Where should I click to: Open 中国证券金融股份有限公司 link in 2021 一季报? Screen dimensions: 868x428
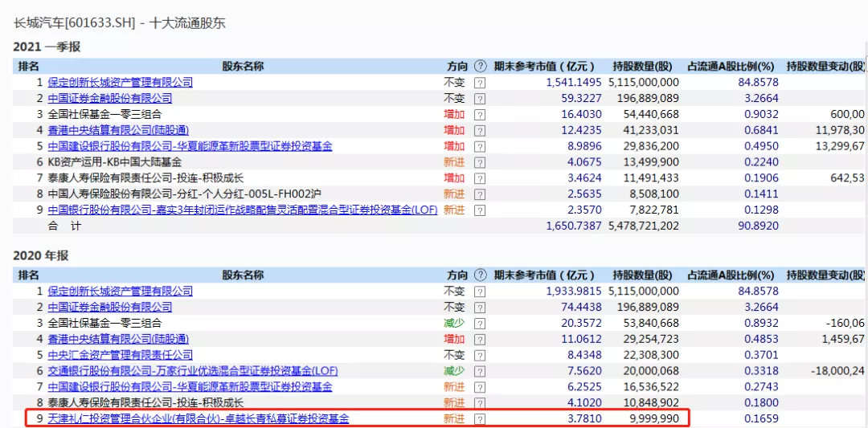109,99
